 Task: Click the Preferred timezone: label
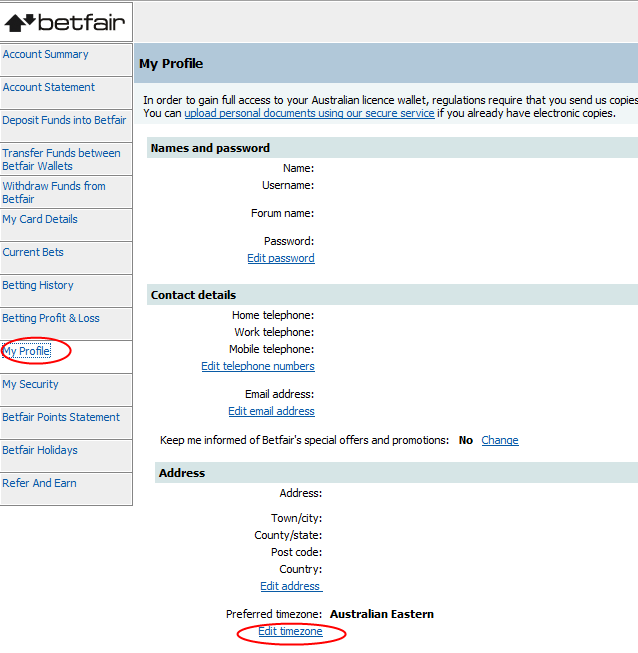[x=274, y=614]
